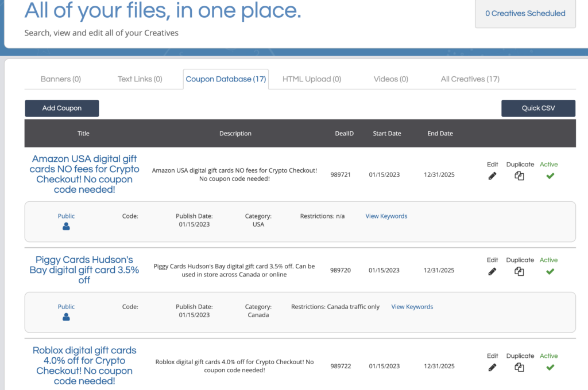588x390 pixels.
Task: Click the Public label under Piggy Cards coupon
Action: pos(66,307)
